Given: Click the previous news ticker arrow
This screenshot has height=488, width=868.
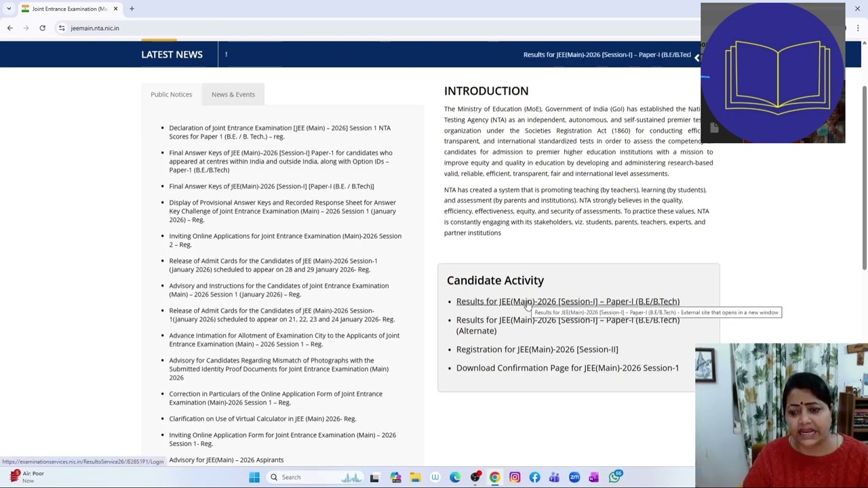Looking at the screenshot, I should 696,58.
